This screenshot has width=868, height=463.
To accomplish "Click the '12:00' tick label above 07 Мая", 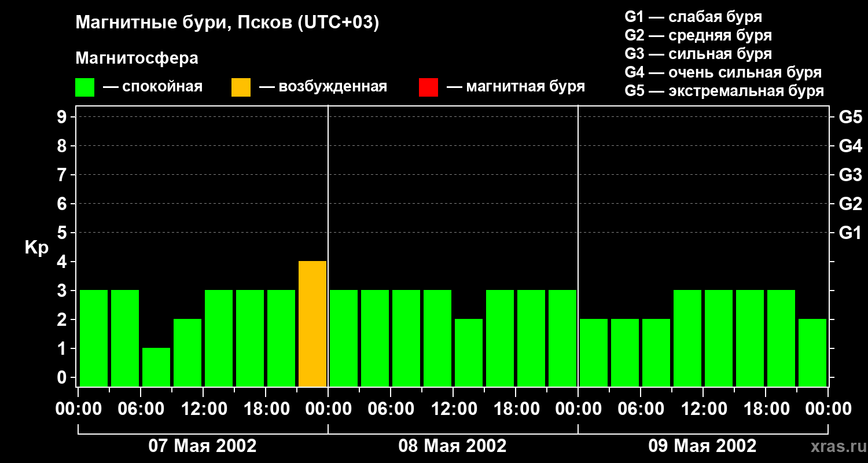I will (x=203, y=409).
